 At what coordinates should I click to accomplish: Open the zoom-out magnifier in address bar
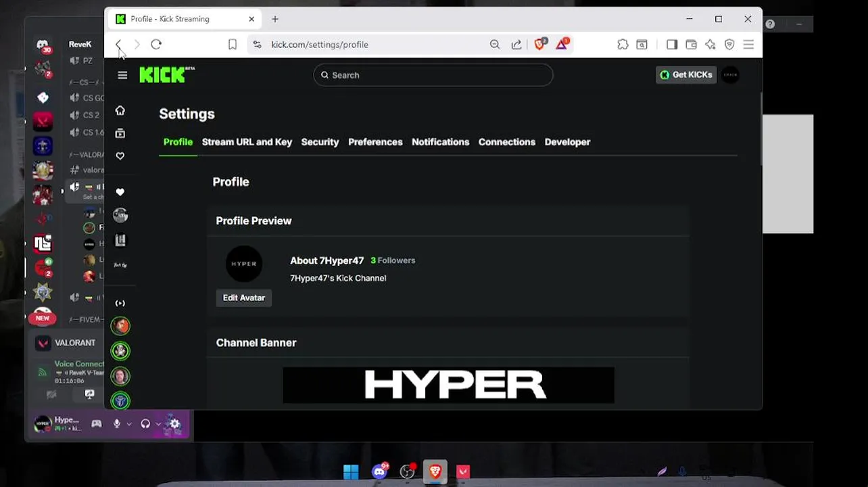click(495, 45)
